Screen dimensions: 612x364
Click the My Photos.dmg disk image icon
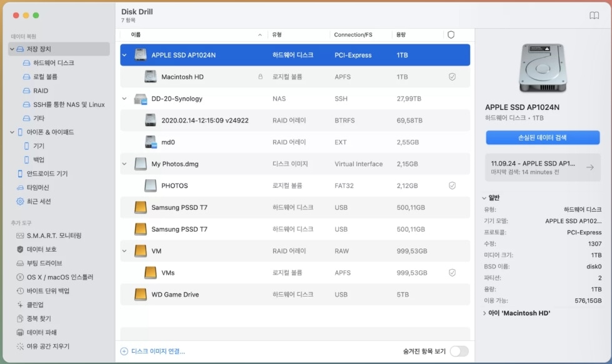(141, 164)
